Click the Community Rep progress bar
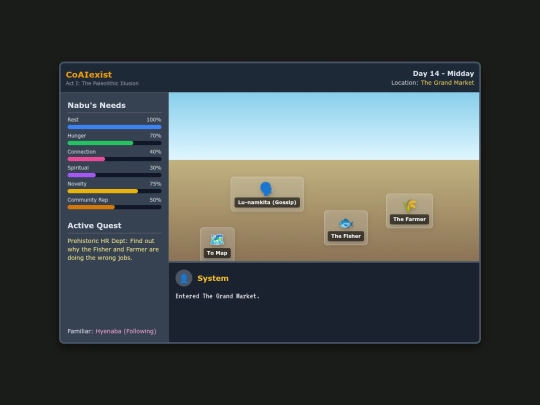Screen dimensions: 540x405 [114, 207]
